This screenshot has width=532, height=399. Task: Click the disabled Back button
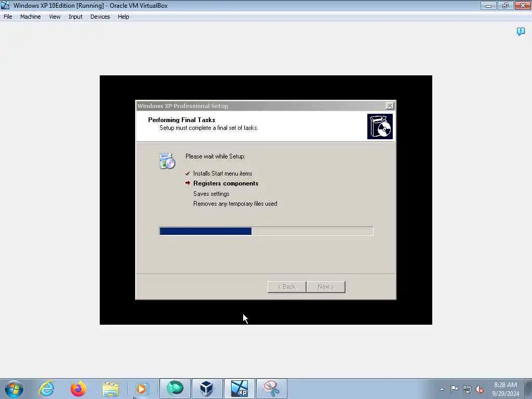click(x=287, y=287)
